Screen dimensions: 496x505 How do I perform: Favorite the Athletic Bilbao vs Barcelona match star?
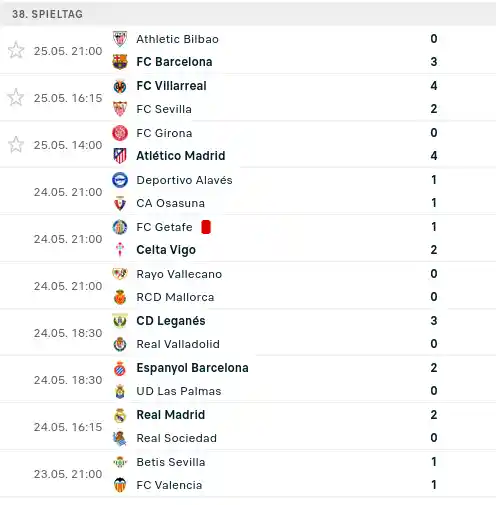pyautogui.click(x=16, y=51)
